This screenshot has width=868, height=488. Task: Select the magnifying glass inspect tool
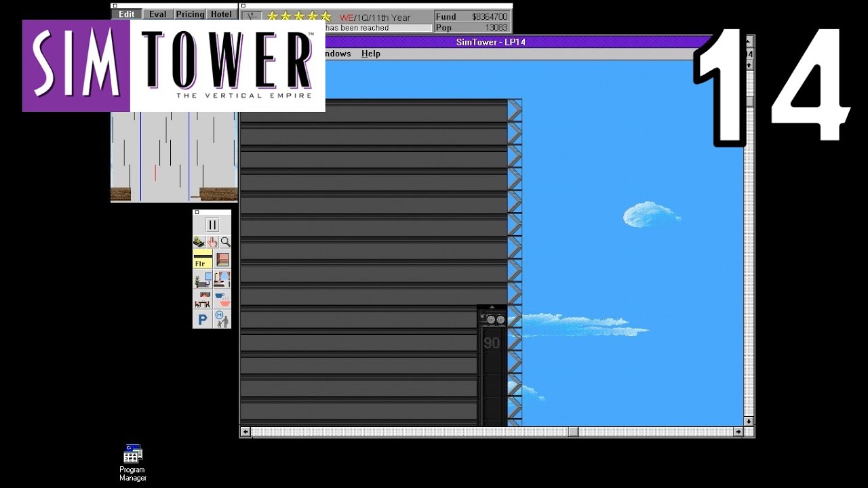click(225, 242)
